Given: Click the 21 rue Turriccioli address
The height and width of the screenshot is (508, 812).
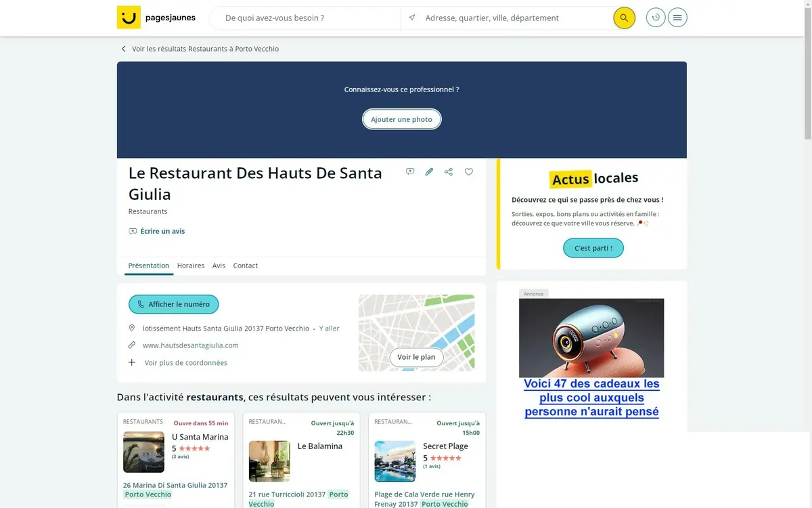Looking at the screenshot, I should pos(298,499).
